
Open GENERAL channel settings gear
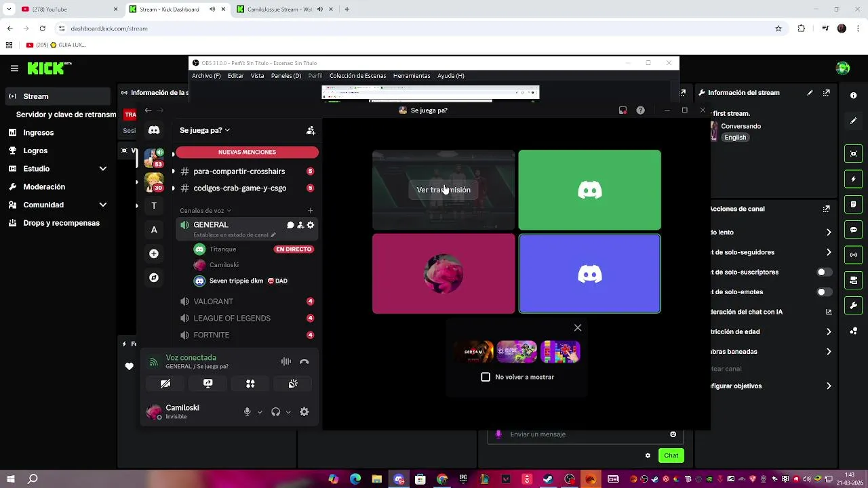(x=311, y=225)
